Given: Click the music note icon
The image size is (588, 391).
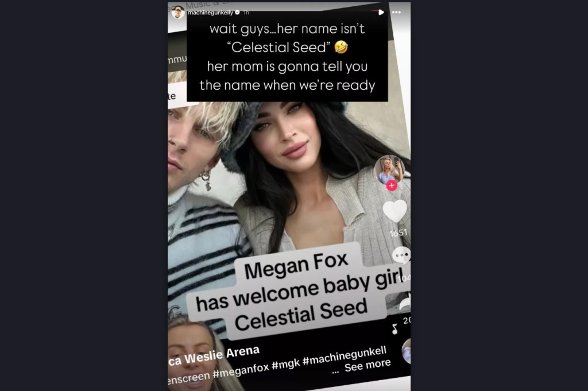Looking at the screenshot, I should tap(394, 329).
